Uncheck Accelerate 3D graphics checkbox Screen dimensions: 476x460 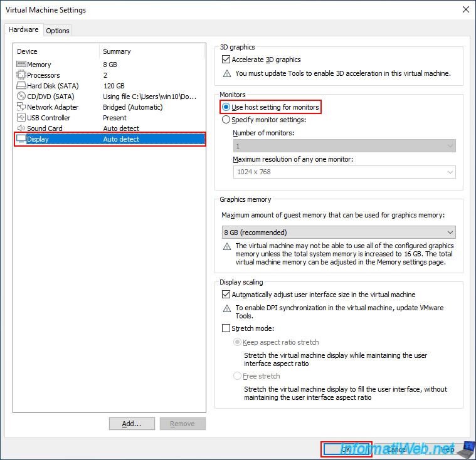(226, 59)
